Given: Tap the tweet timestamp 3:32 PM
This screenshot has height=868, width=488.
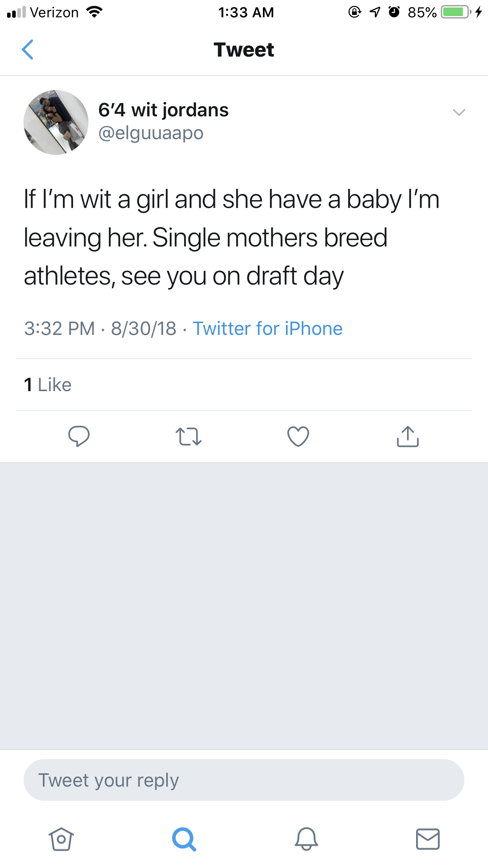Looking at the screenshot, I should point(60,329).
